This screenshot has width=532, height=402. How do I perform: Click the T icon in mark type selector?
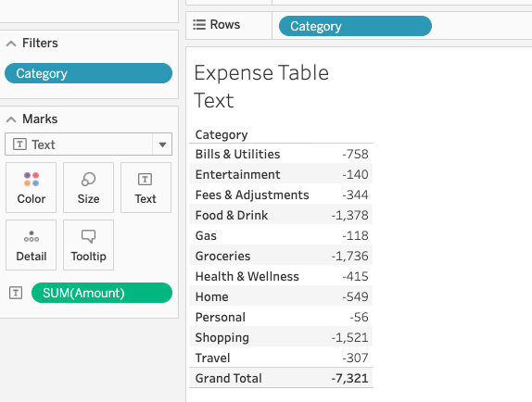[19, 144]
